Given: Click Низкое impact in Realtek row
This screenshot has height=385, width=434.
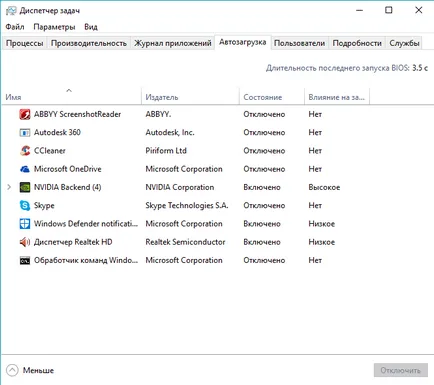Looking at the screenshot, I should pos(321,242).
